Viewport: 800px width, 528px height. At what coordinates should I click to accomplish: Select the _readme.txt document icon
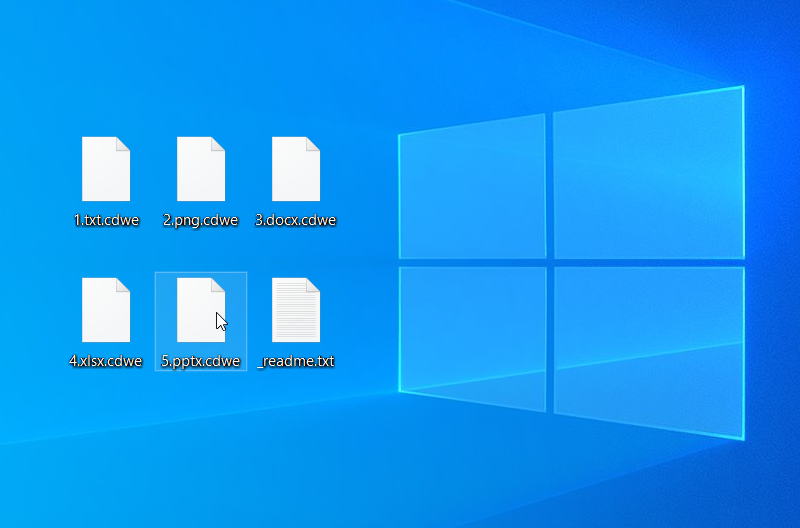click(x=295, y=310)
